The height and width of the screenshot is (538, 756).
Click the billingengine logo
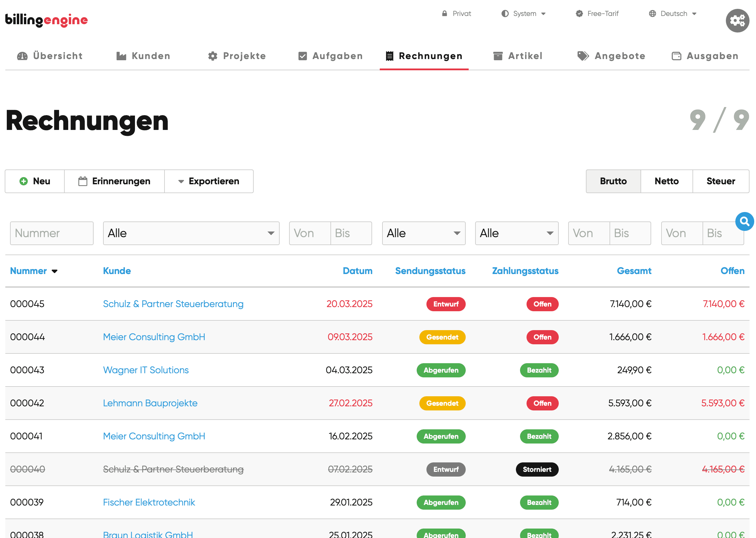(x=46, y=20)
